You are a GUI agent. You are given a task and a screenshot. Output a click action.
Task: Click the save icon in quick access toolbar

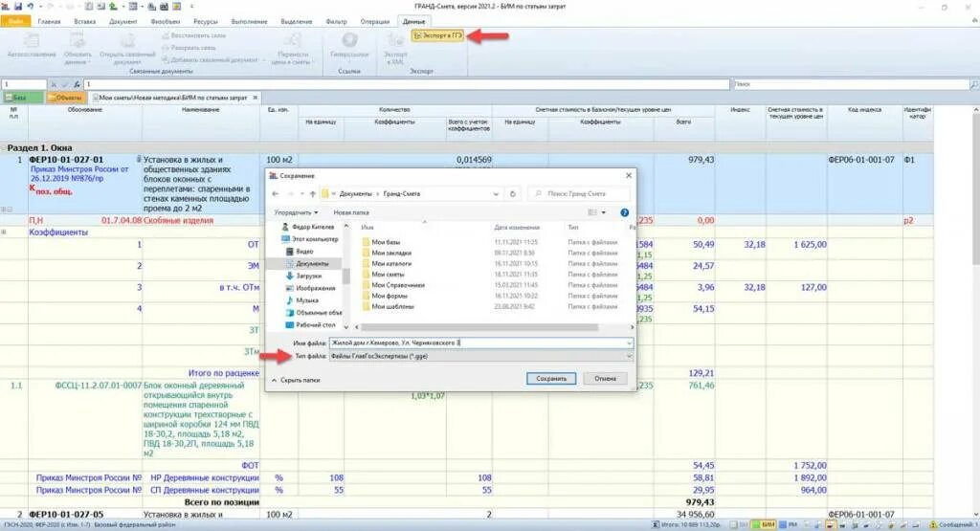[x=18, y=7]
